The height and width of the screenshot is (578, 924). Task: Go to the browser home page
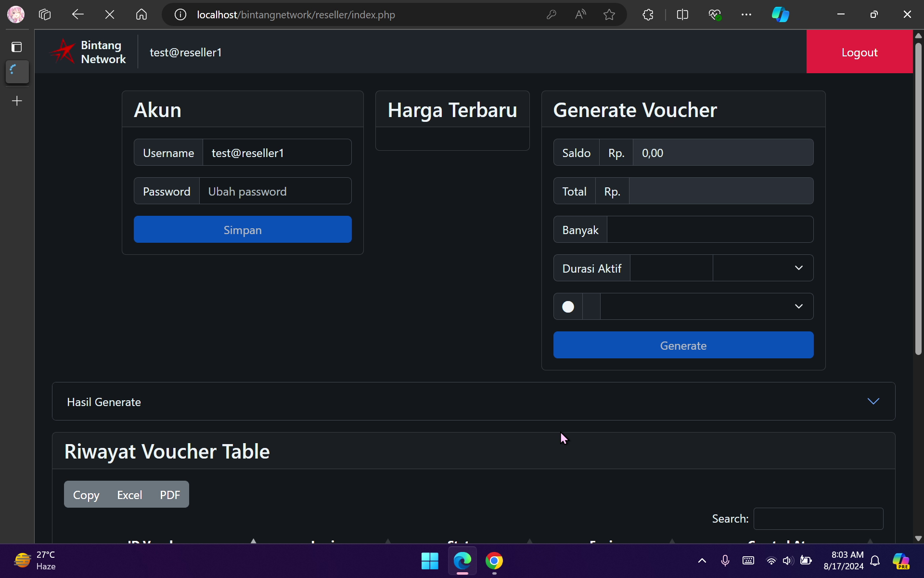(141, 14)
